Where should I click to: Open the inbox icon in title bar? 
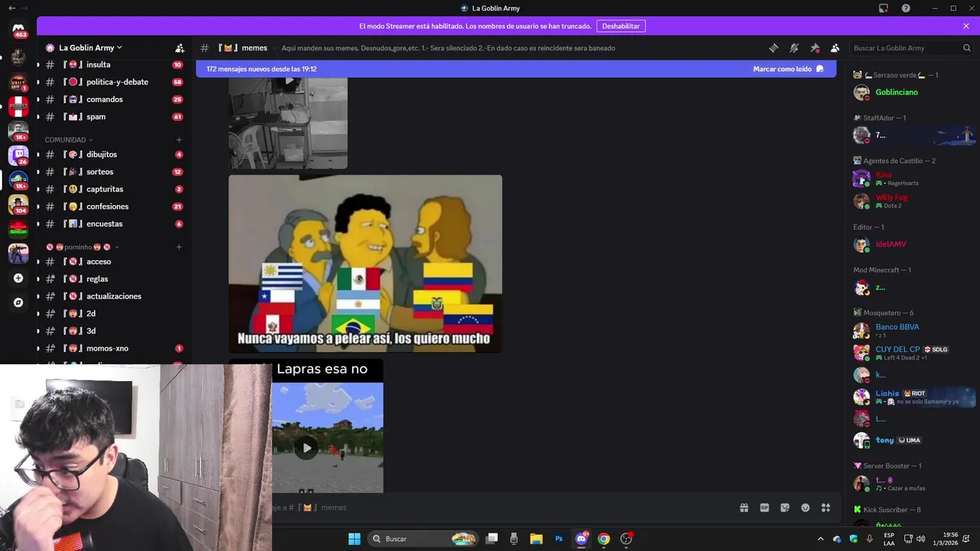click(x=884, y=8)
